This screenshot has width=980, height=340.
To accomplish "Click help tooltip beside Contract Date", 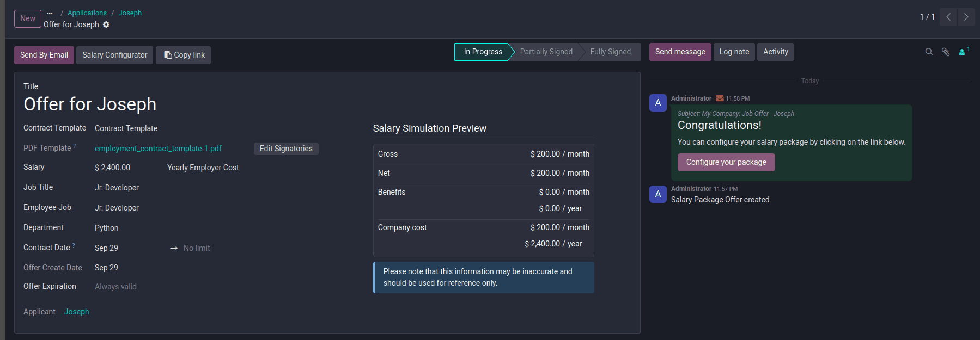I will click(74, 245).
